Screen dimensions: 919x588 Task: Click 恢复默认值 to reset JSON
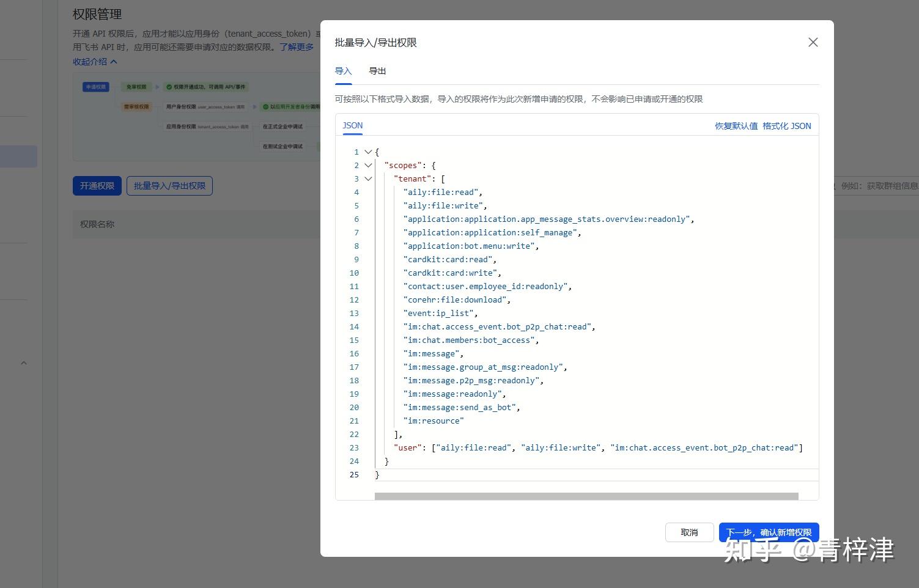736,126
